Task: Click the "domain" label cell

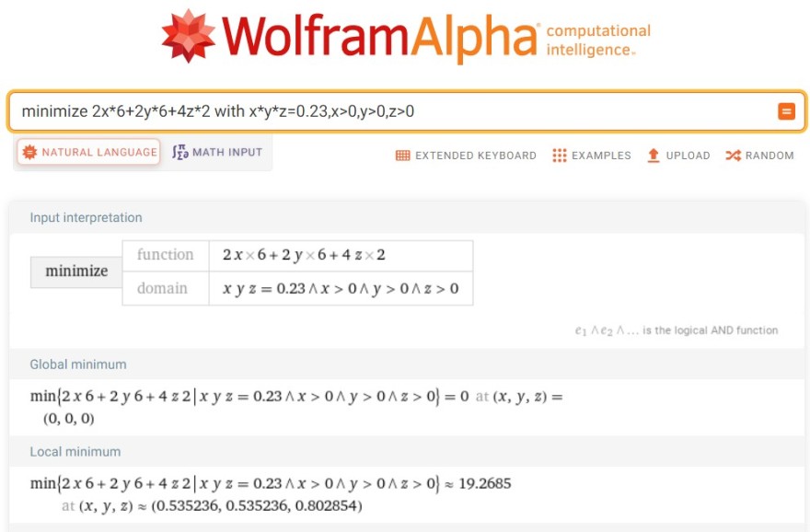Action: click(166, 288)
